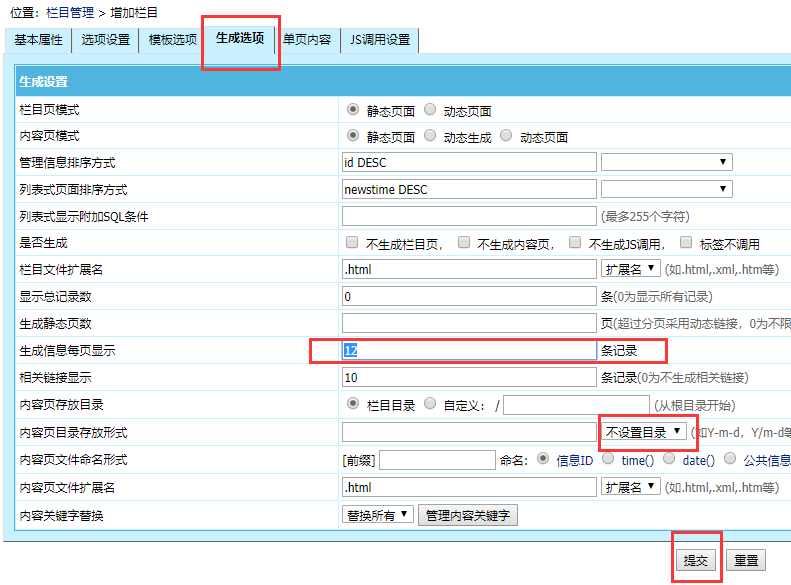791x585 pixels.
Task: Open the 管理信息排序方式 dropdown
Action: click(666, 162)
